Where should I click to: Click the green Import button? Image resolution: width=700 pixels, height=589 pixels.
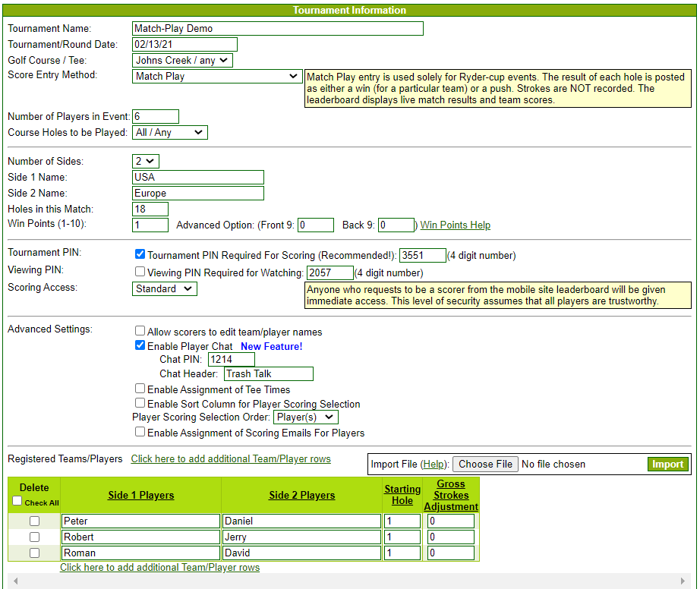[668, 465]
